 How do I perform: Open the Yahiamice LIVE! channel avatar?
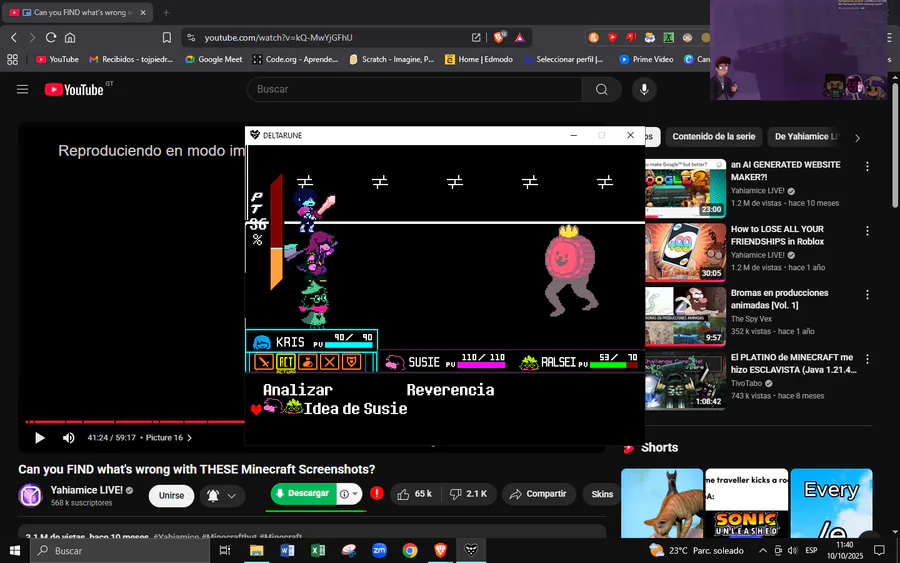point(30,495)
